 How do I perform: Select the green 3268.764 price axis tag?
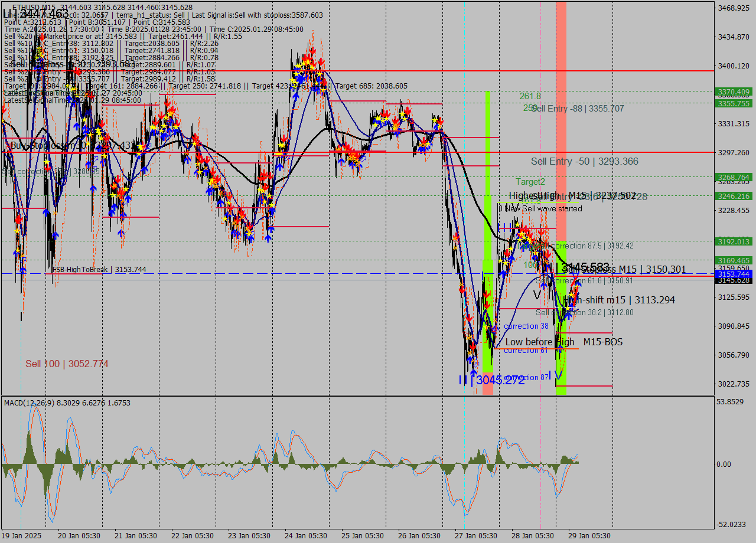(x=734, y=177)
